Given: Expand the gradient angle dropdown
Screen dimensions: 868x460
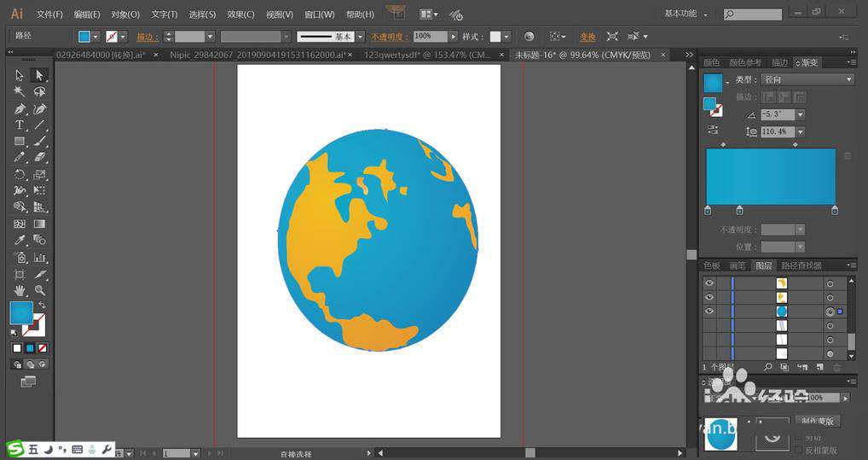Looking at the screenshot, I should (800, 114).
